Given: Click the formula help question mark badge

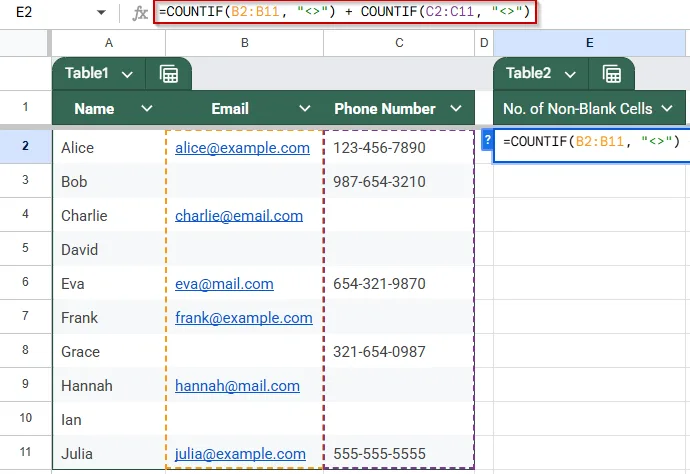Looking at the screenshot, I should pyautogui.click(x=487, y=140).
